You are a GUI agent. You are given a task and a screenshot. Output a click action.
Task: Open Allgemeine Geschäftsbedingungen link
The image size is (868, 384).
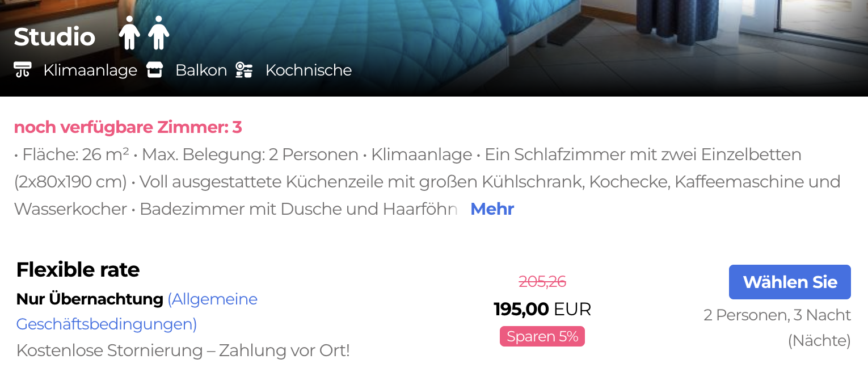pyautogui.click(x=137, y=311)
